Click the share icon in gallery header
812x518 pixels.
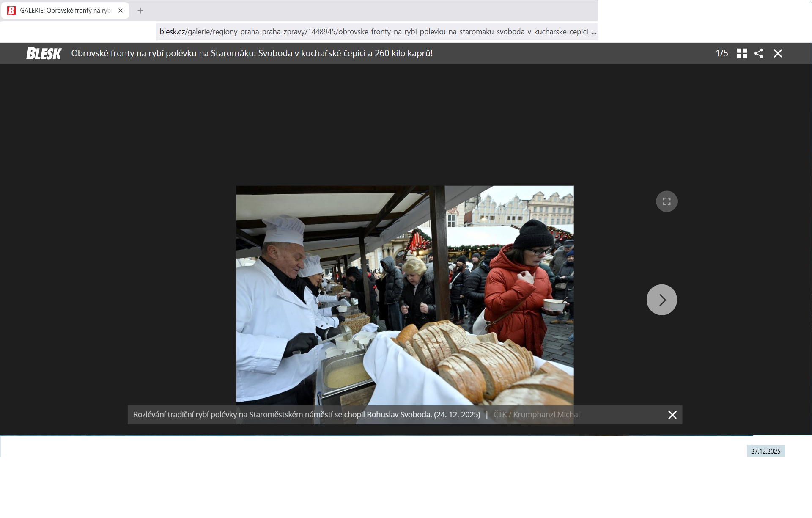(759, 53)
